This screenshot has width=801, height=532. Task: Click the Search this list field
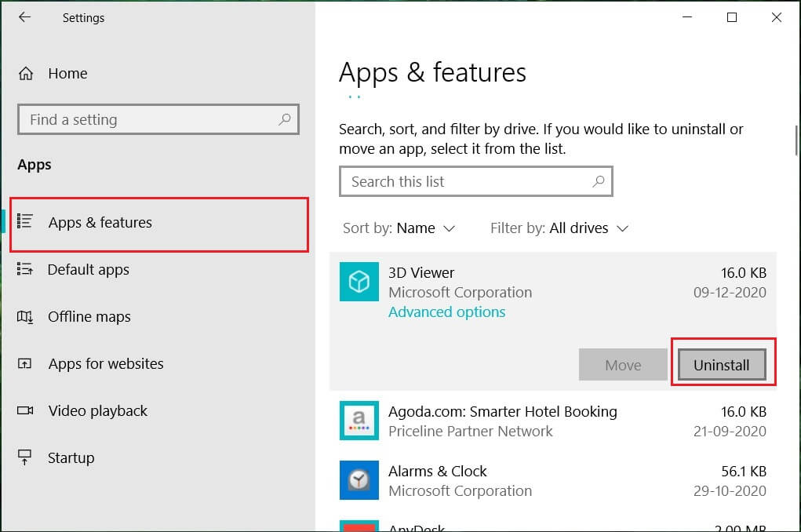[467, 182]
